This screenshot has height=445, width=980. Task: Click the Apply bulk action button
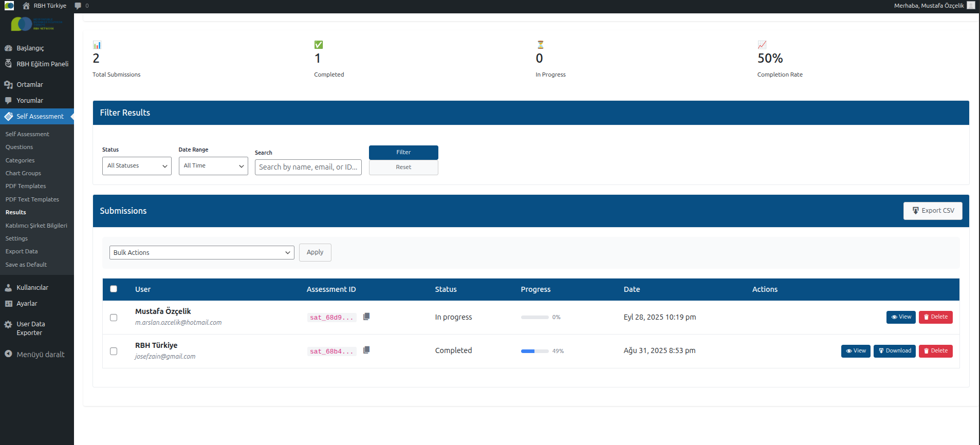pyautogui.click(x=315, y=252)
